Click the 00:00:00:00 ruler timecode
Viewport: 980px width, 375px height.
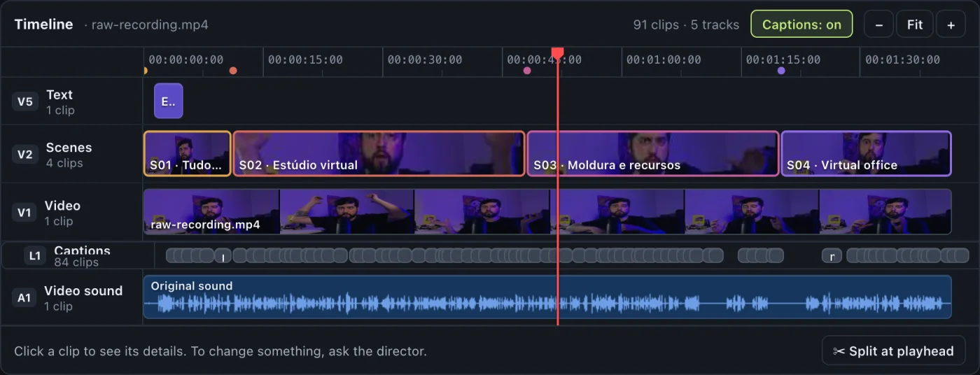pos(186,59)
